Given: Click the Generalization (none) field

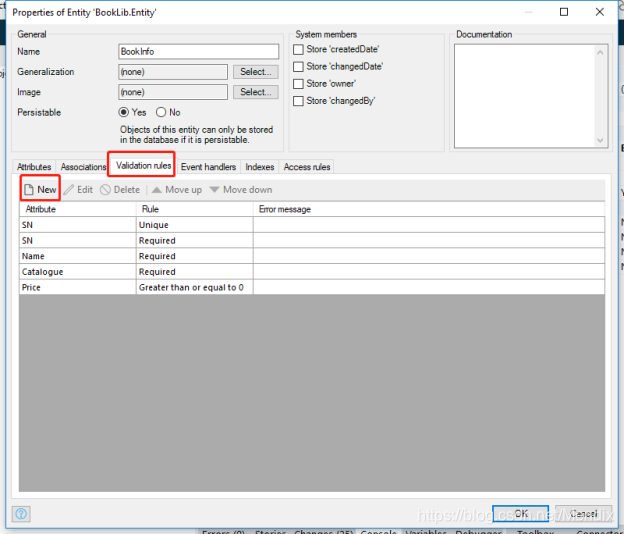Looking at the screenshot, I should [x=173, y=72].
